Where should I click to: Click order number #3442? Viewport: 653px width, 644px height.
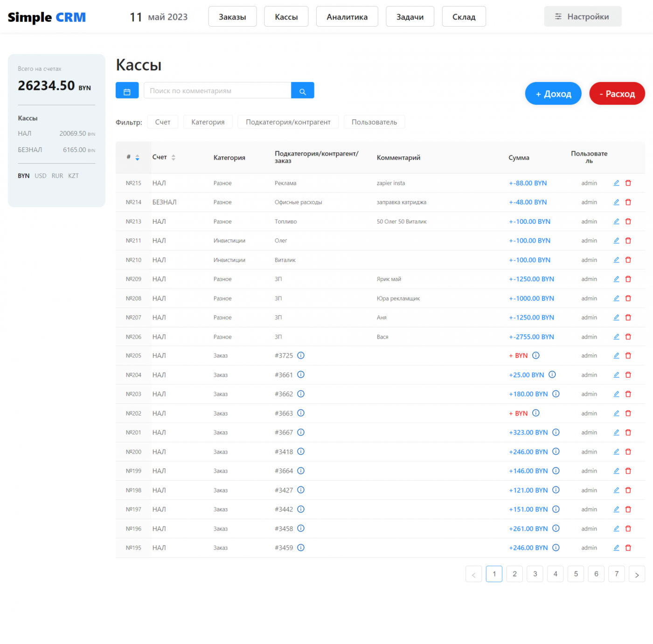click(x=284, y=509)
